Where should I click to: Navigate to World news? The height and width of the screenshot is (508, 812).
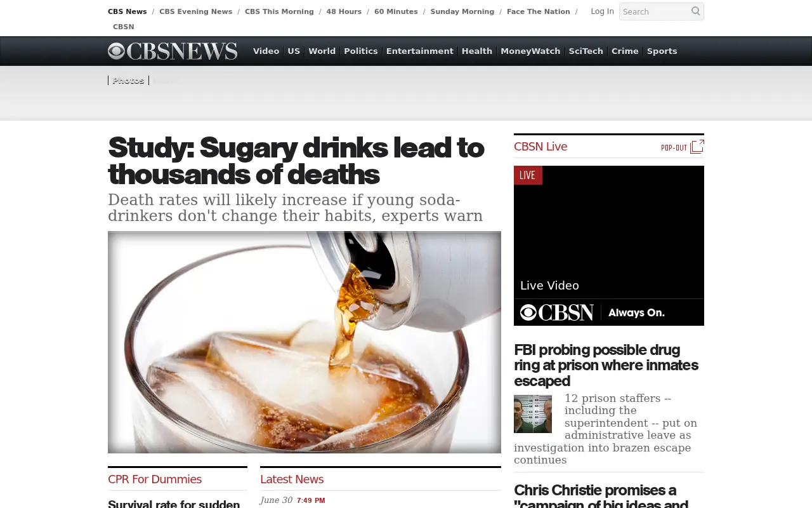(322, 51)
